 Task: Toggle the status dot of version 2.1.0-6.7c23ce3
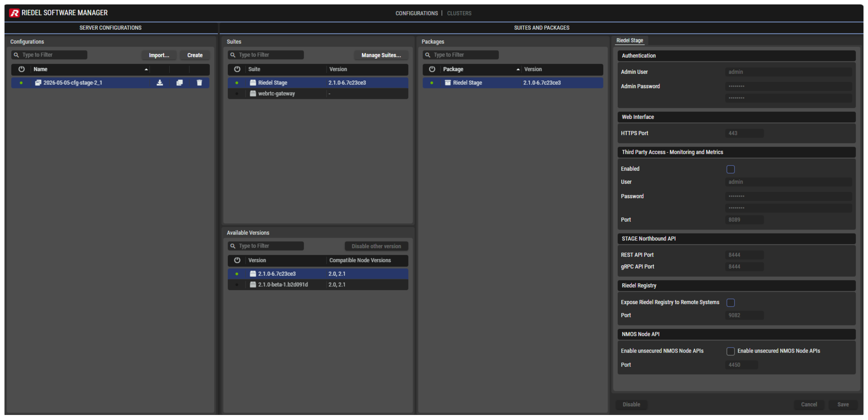pyautogui.click(x=237, y=274)
